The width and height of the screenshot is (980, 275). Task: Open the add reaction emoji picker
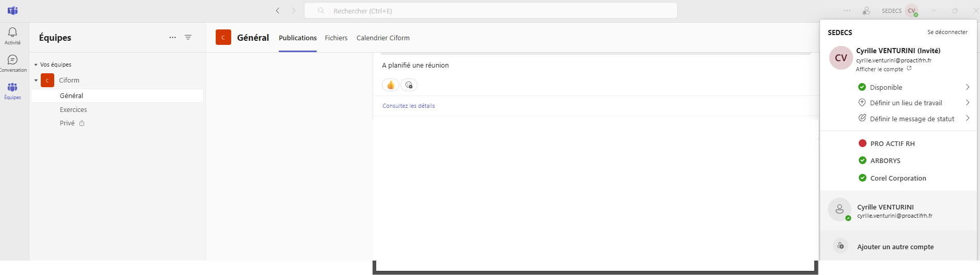(409, 85)
